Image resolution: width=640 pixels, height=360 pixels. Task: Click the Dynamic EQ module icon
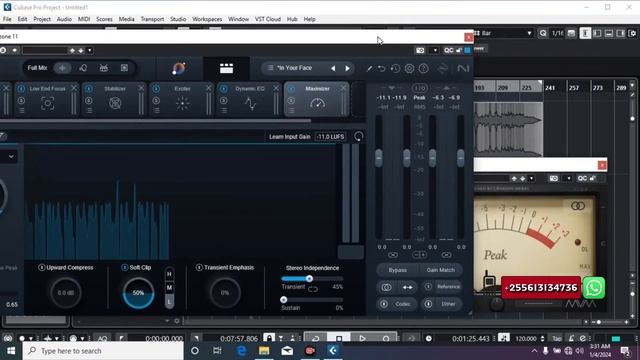tap(250, 103)
